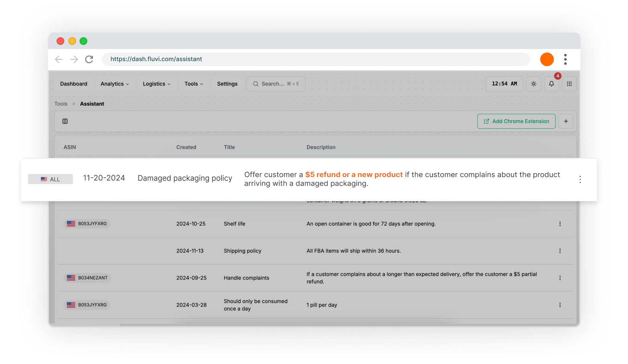Click the Tools breadcrumb link
Image resolution: width=628 pixels, height=364 pixels.
[x=61, y=104]
